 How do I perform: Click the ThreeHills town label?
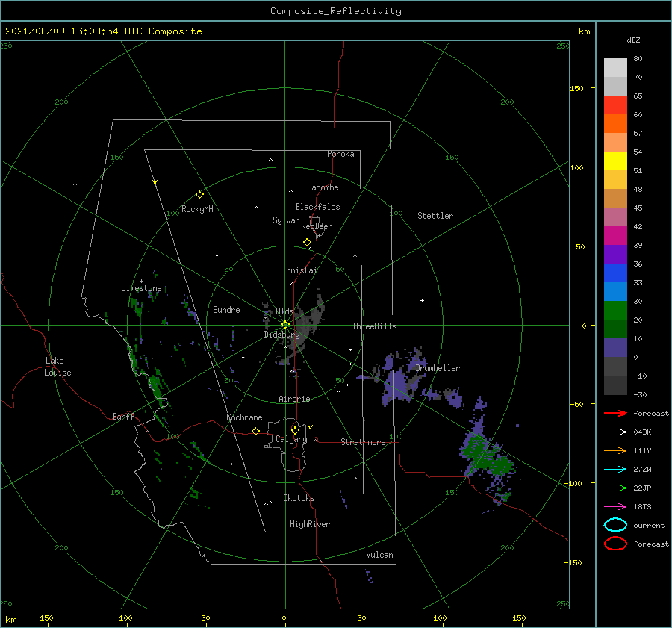coord(374,326)
